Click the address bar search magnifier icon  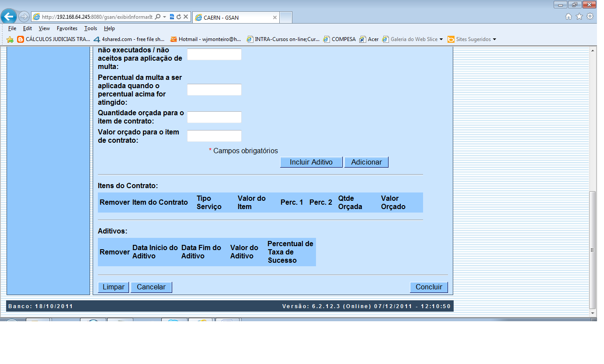click(x=158, y=17)
